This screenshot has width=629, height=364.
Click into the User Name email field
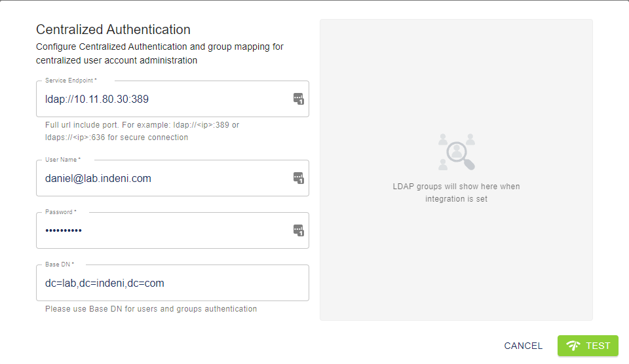click(x=164, y=178)
